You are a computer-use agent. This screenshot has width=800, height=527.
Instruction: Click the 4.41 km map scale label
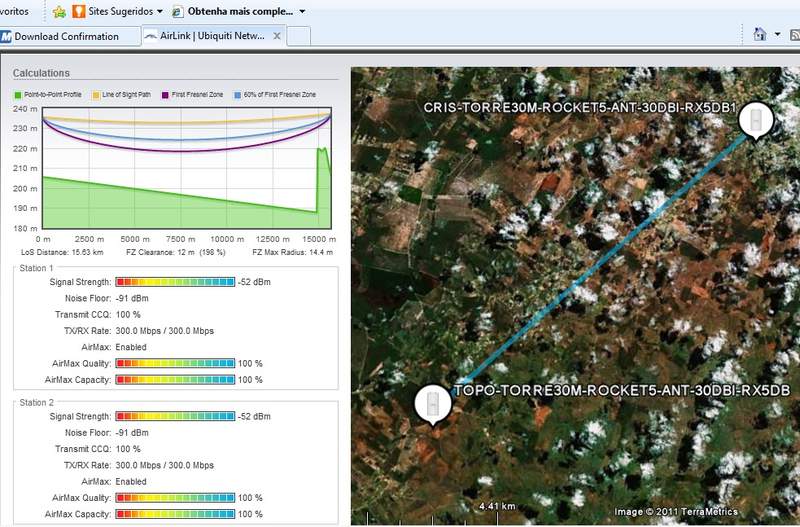(497, 506)
